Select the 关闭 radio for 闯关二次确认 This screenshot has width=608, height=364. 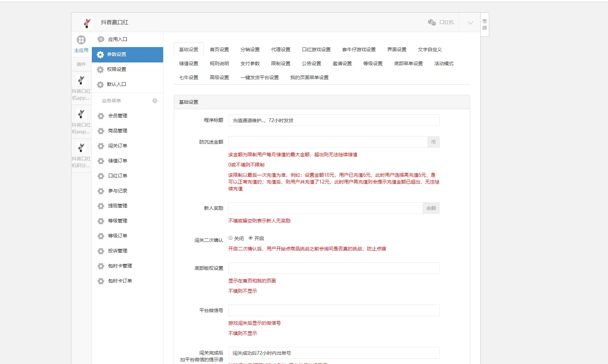pos(230,238)
